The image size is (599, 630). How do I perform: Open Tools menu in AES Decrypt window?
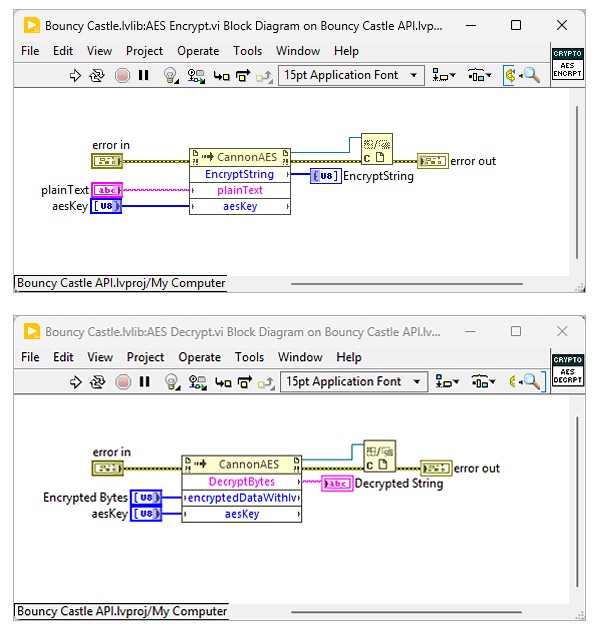249,357
